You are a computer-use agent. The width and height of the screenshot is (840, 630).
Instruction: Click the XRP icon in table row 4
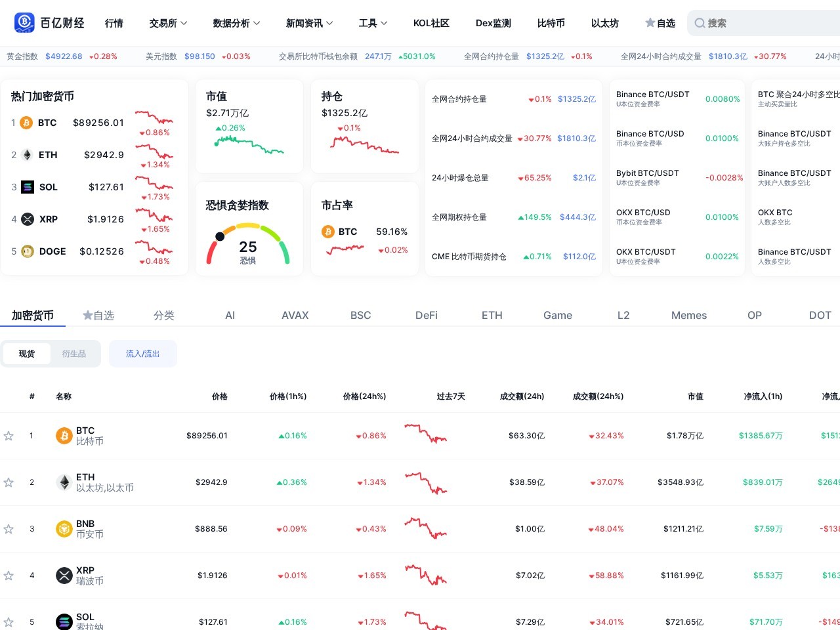pos(64,576)
